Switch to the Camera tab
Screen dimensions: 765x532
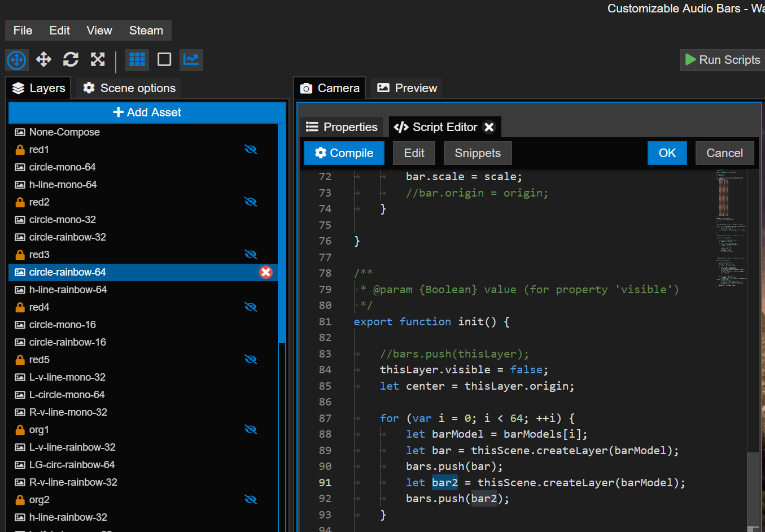pos(330,88)
